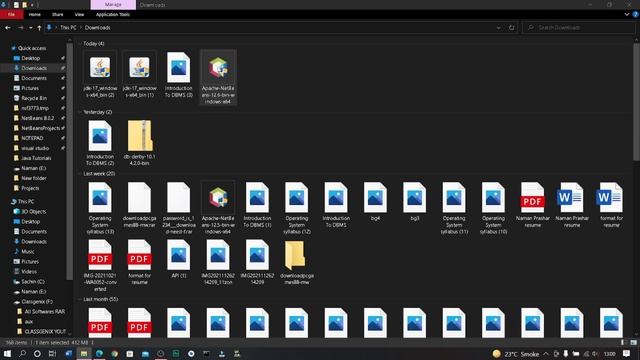Open NetBeansProjects folder in sidebar
Image resolution: width=640 pixels, height=360 pixels.
coord(40,128)
